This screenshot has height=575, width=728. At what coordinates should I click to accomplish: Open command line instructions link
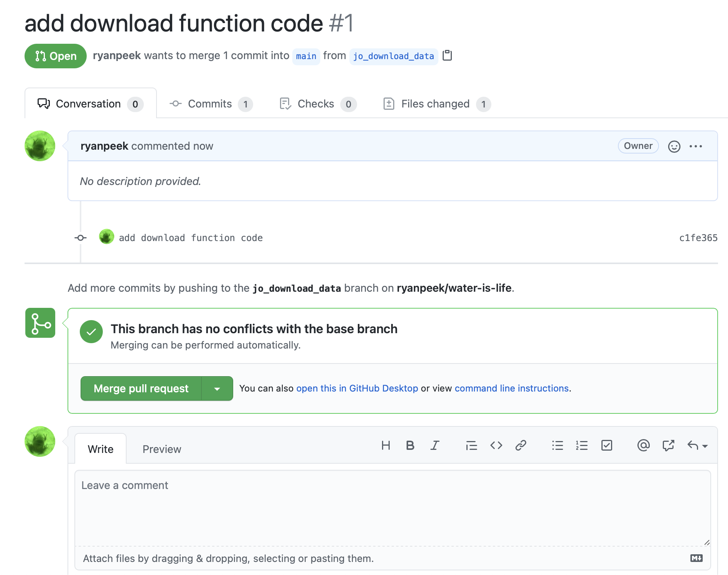click(511, 388)
